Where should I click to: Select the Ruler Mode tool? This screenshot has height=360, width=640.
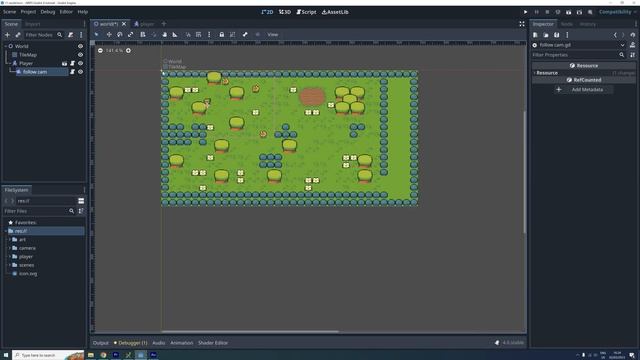(175, 35)
